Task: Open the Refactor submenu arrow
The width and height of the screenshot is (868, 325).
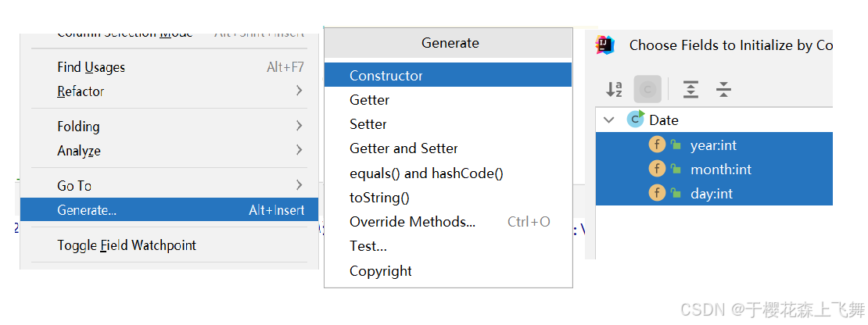Action: [x=299, y=91]
